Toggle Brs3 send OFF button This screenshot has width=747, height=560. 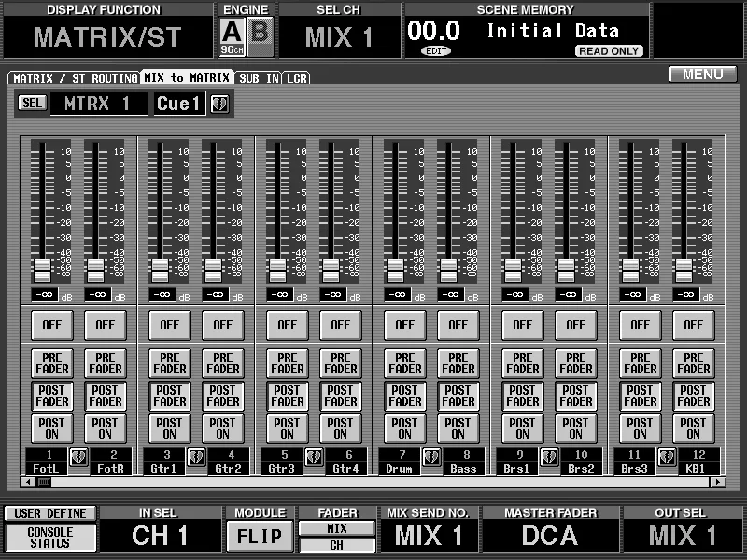(641, 325)
